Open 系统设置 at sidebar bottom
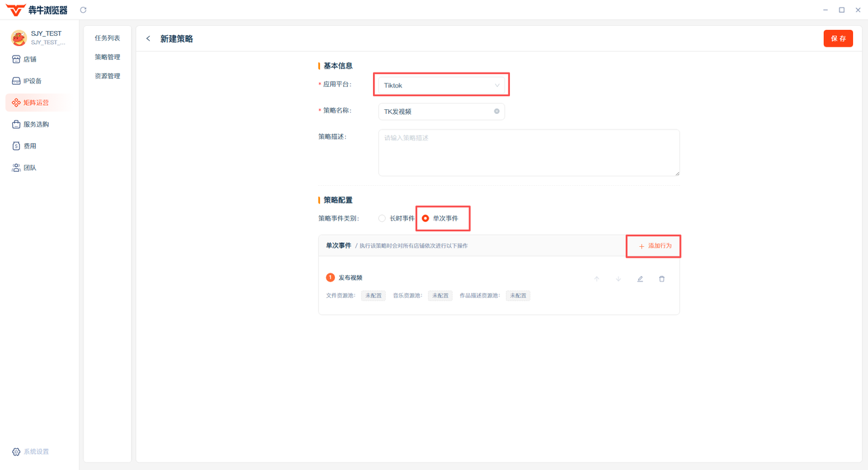Screen dimensions: 868x470 tap(31, 452)
